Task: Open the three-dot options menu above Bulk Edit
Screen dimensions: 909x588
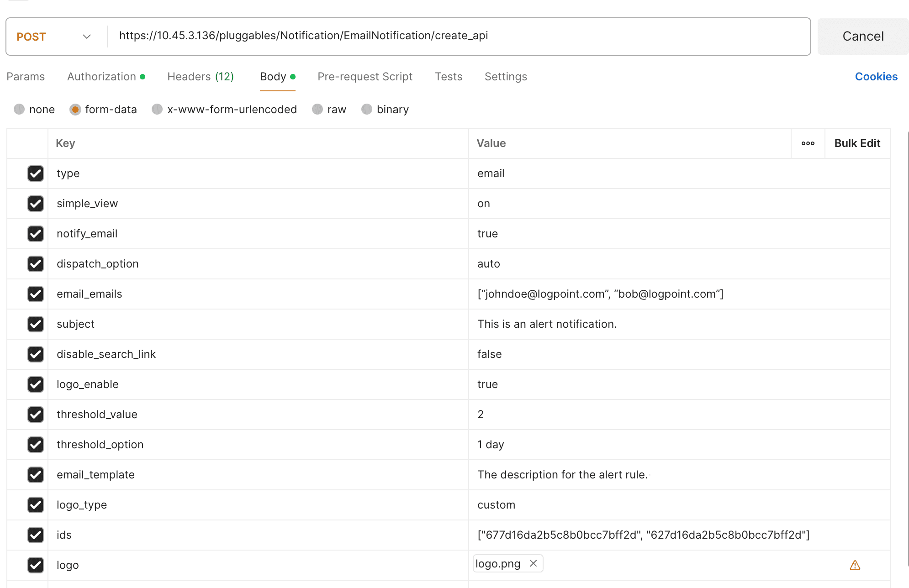Action: point(808,143)
